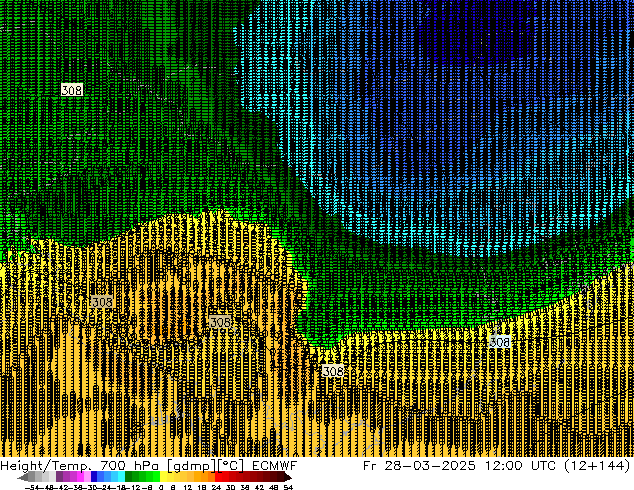Viewport: 634px width, 490px height.
Task: Click the 'ECMWF' model name
Action: [275, 466]
